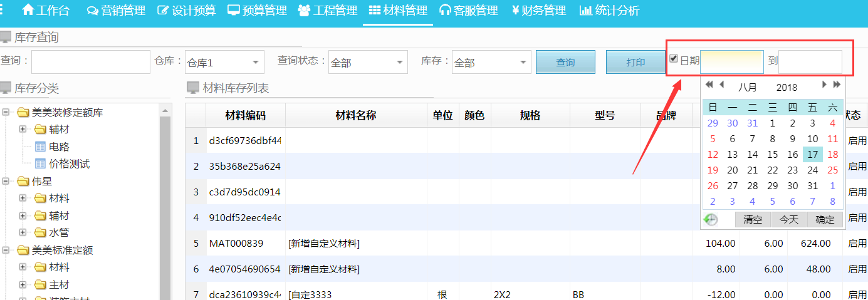Click the 今天 button in calendar
868x300 pixels.
coord(788,220)
